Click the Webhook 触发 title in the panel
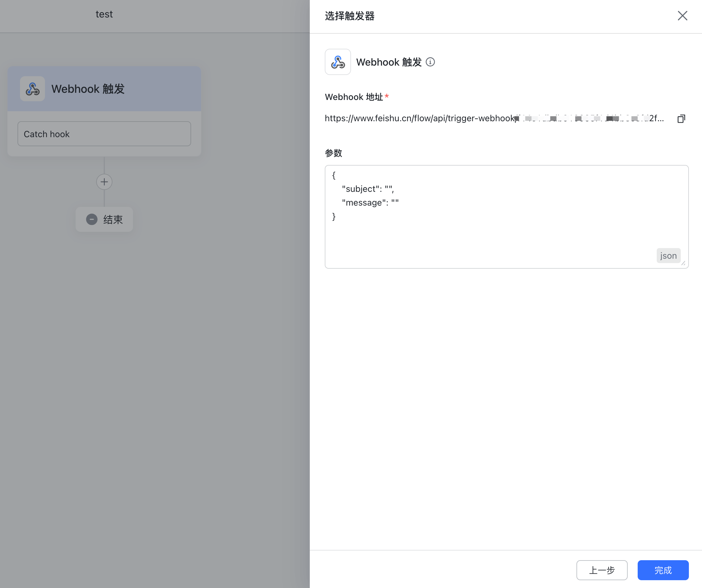The width and height of the screenshot is (702, 588). pyautogui.click(x=389, y=62)
